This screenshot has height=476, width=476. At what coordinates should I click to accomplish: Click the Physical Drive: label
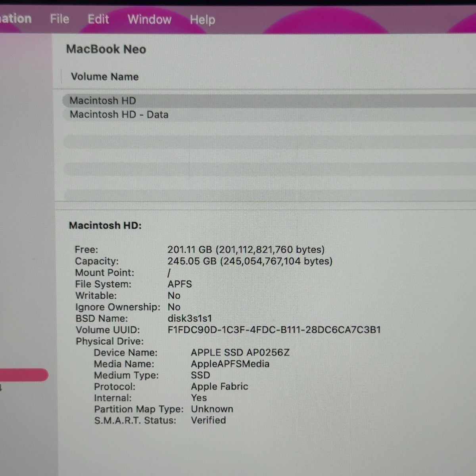pos(109,341)
